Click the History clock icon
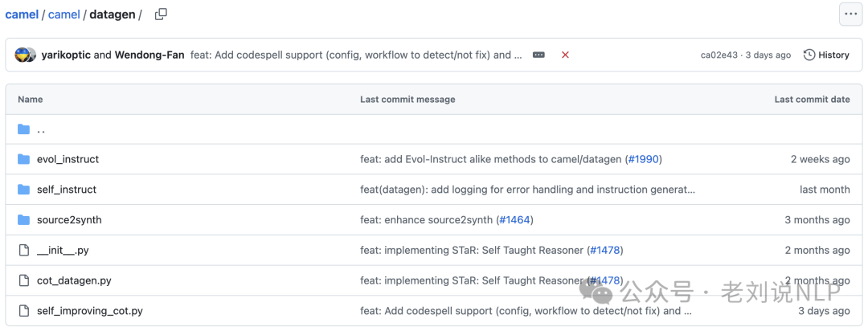 [x=809, y=55]
